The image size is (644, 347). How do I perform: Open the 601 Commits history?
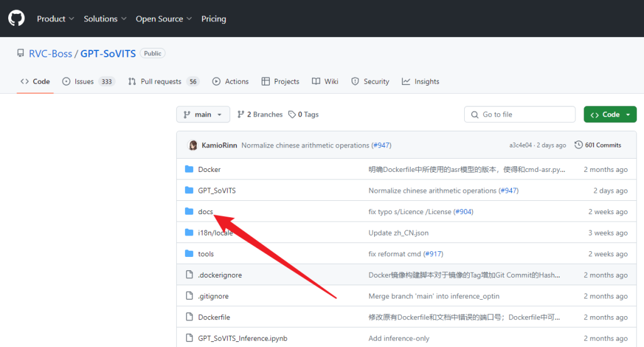597,145
